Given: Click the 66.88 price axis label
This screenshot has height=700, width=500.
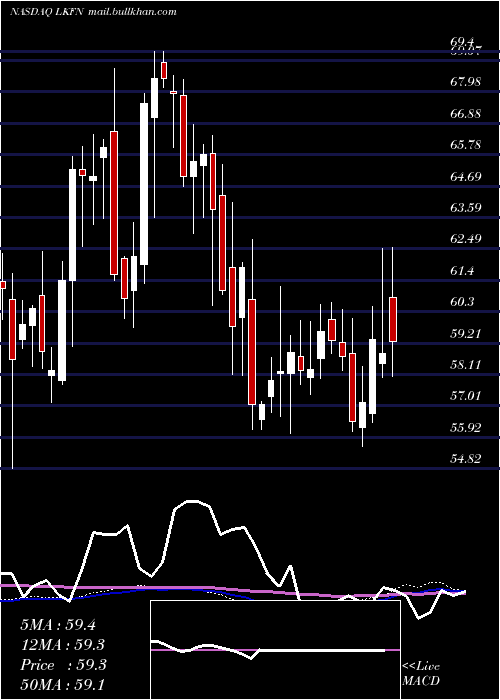Looking at the screenshot, I should tap(466, 113).
